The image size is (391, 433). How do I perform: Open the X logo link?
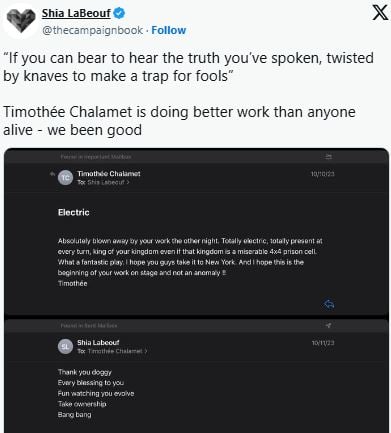[380, 13]
